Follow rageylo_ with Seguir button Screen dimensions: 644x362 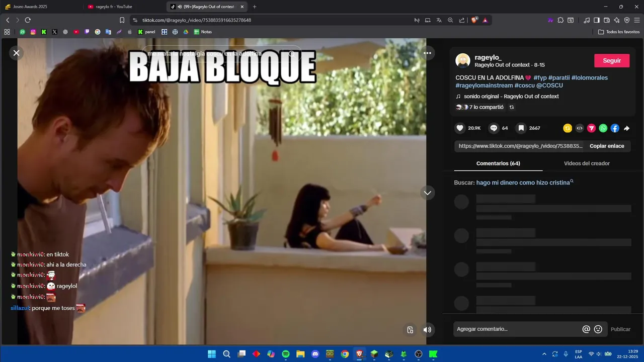(612, 60)
